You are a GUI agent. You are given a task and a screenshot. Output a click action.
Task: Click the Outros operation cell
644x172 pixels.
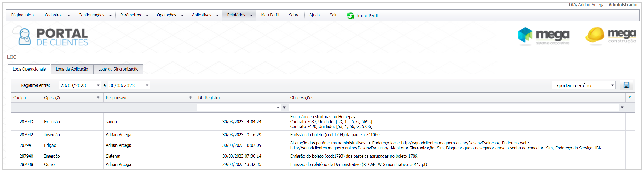click(x=73, y=164)
